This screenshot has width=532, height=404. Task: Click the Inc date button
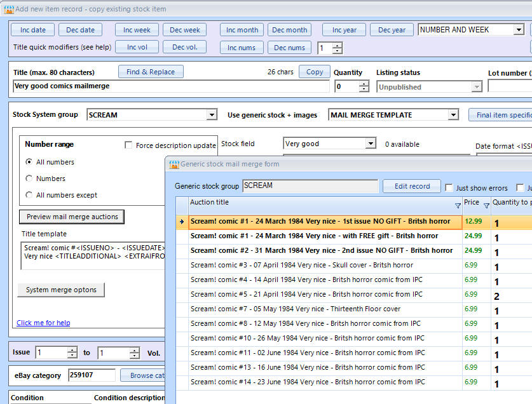tap(33, 30)
